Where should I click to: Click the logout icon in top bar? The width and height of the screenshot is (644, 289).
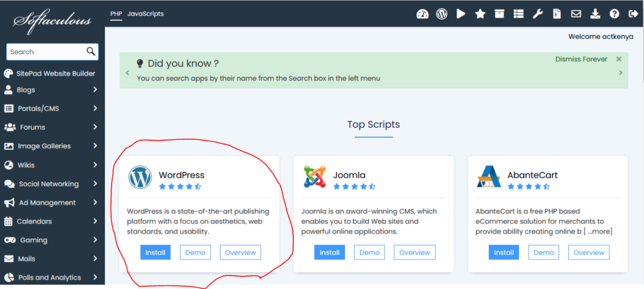click(x=633, y=14)
